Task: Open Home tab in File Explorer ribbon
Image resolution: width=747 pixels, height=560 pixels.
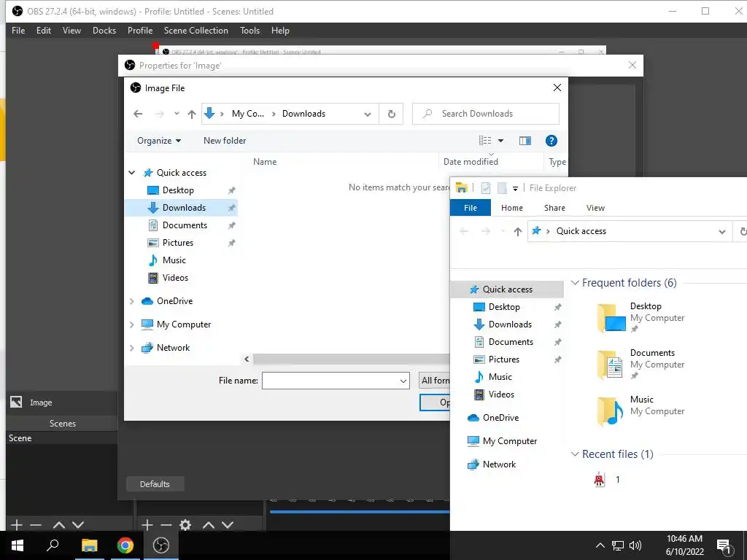Action: pyautogui.click(x=511, y=208)
